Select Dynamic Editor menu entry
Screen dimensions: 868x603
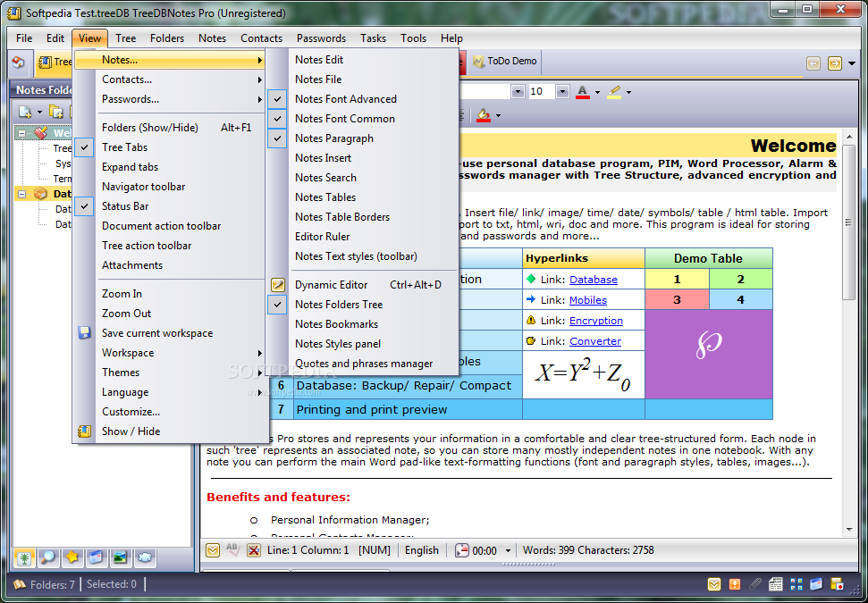(x=362, y=285)
